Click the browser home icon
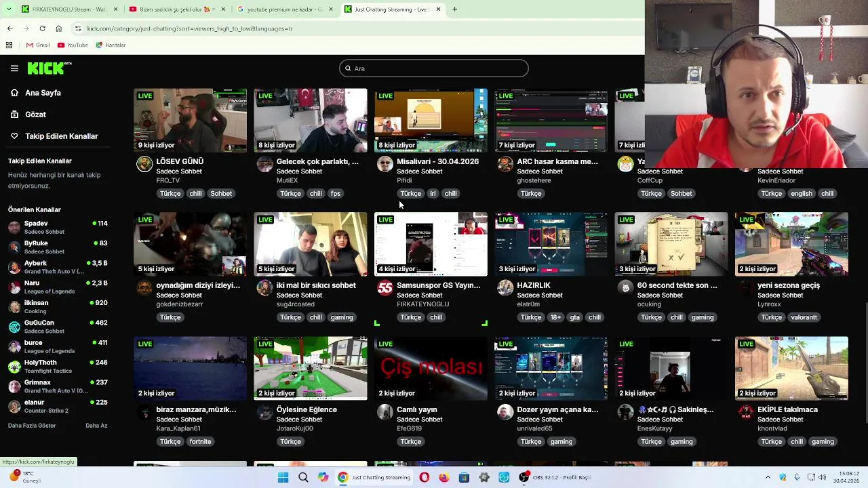This screenshot has height=488, width=868. 59,28
